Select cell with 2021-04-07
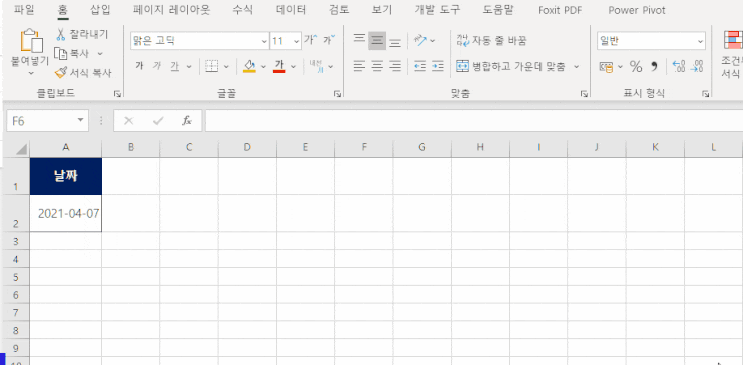 (66, 213)
